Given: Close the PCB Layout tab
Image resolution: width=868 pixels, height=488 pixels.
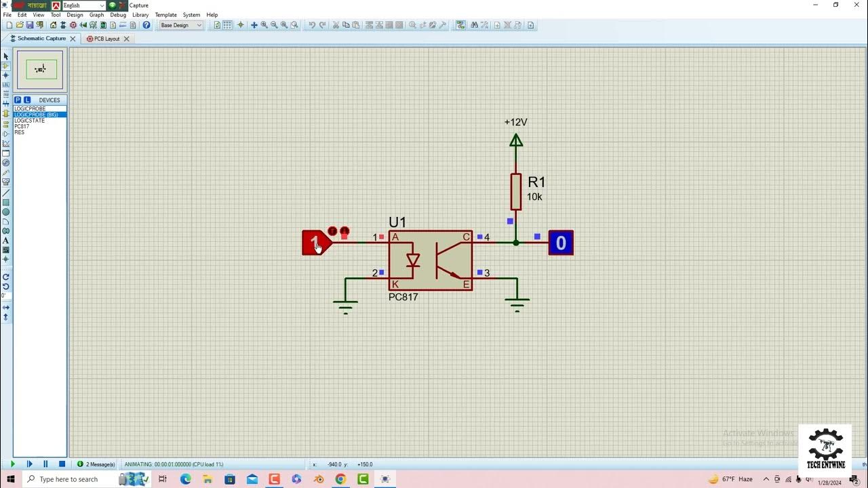Looking at the screenshot, I should [126, 39].
